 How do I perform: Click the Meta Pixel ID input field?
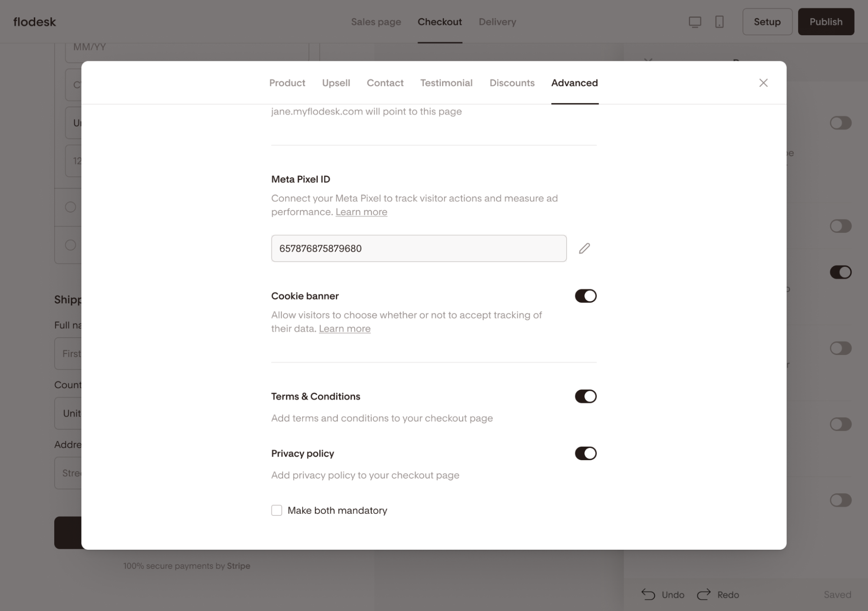point(418,249)
